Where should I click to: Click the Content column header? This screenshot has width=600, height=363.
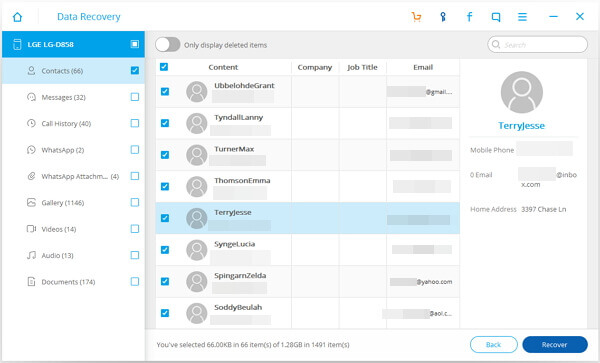pyautogui.click(x=223, y=67)
